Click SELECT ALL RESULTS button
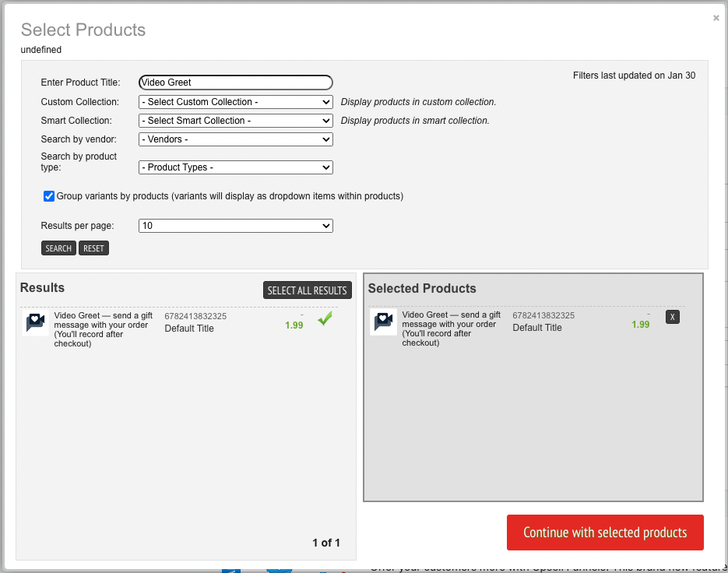Image resolution: width=728 pixels, height=573 pixels. (x=307, y=290)
